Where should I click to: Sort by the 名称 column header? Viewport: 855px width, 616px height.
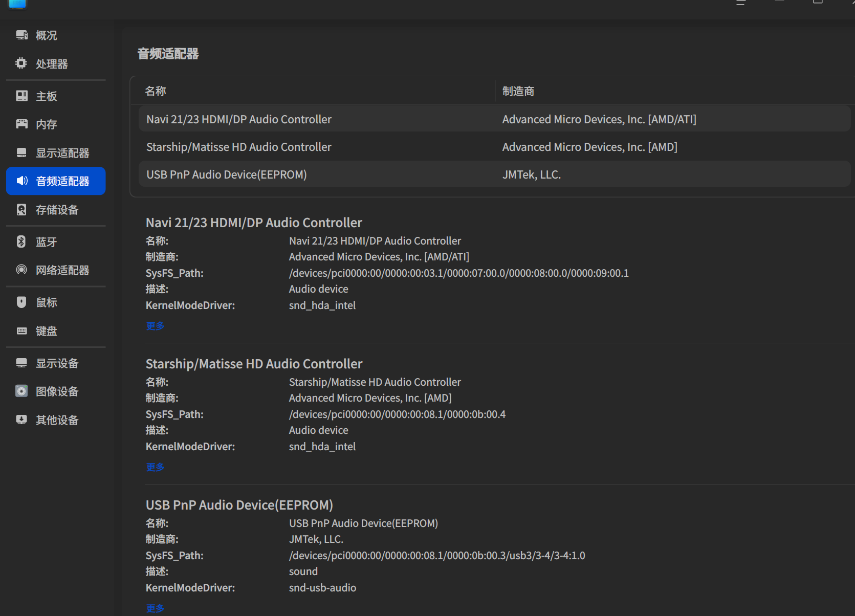(156, 91)
